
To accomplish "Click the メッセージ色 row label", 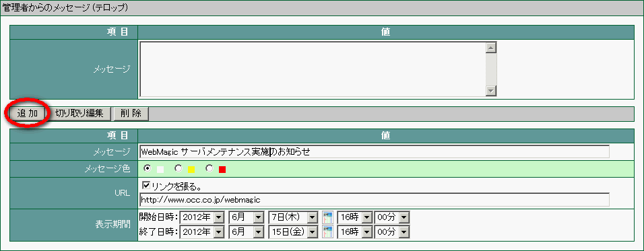I will (x=107, y=168).
